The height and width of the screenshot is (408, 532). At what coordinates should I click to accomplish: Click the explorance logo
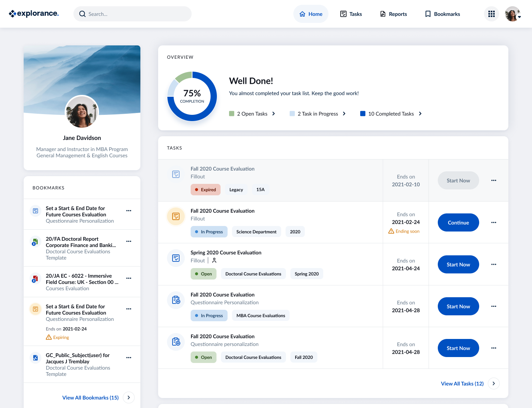[x=34, y=14]
